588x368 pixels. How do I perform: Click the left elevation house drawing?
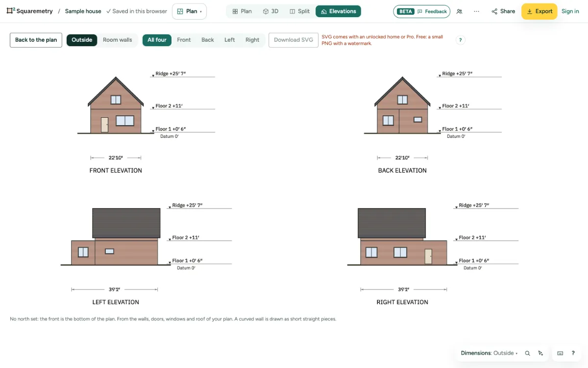click(x=115, y=237)
